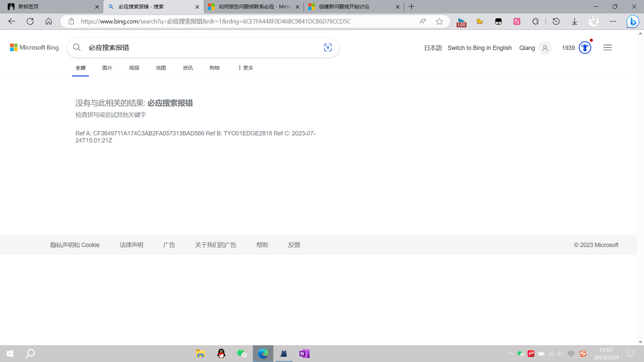Open Edge settings and more ellipsis
This screenshot has height=362, width=644.
tap(613, 21)
